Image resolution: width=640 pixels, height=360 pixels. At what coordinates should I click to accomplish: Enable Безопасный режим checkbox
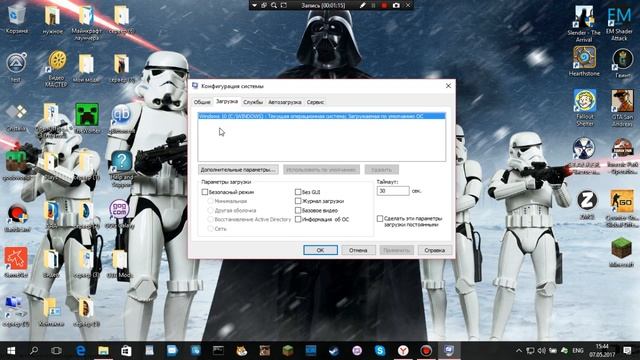pos(205,192)
